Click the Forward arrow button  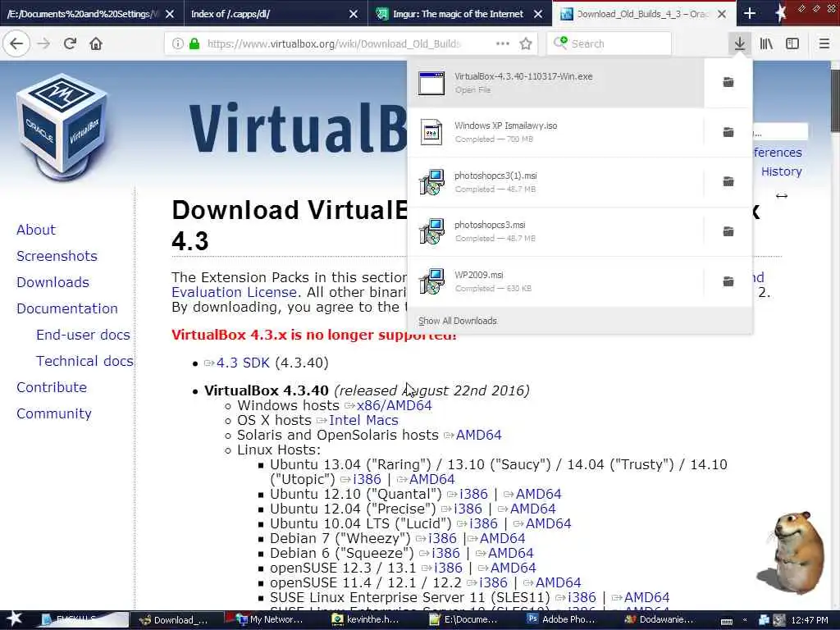(44, 44)
